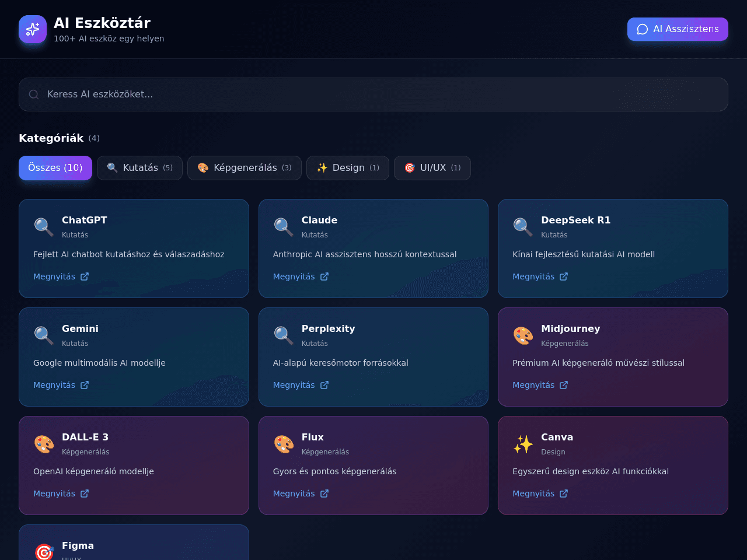Filter by the UI/UX category
Screen dimensions: 747x560
click(x=432, y=168)
